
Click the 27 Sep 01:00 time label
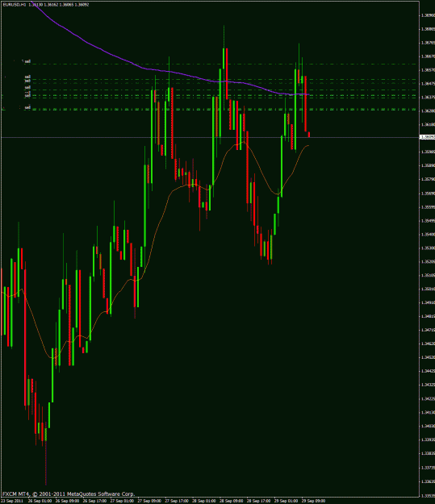point(122,501)
